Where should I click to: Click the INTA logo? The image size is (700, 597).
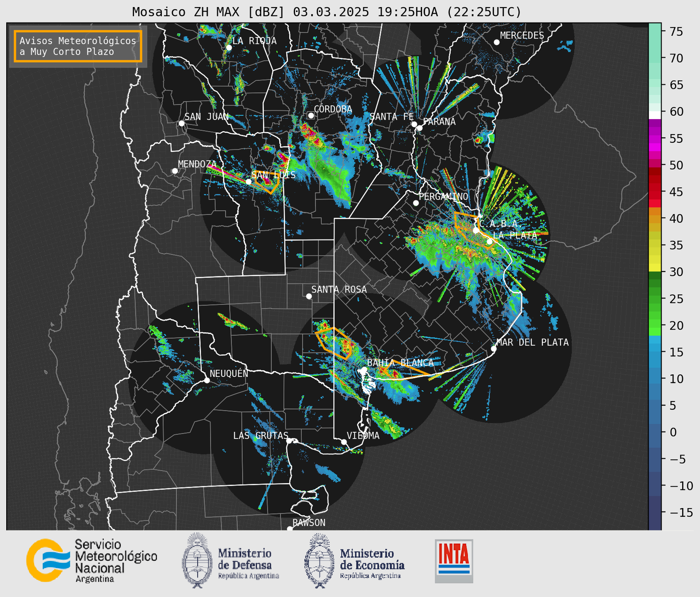(454, 561)
